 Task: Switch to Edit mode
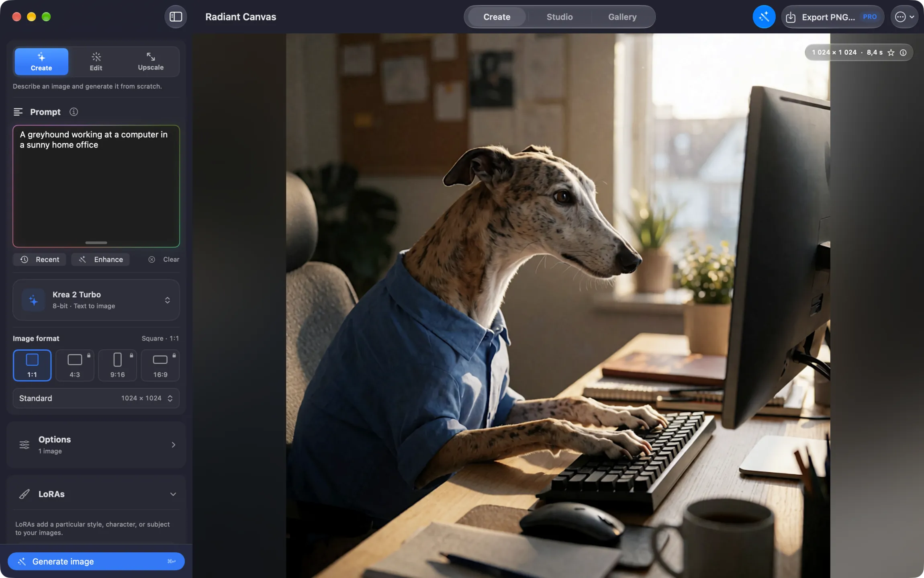[x=96, y=61]
